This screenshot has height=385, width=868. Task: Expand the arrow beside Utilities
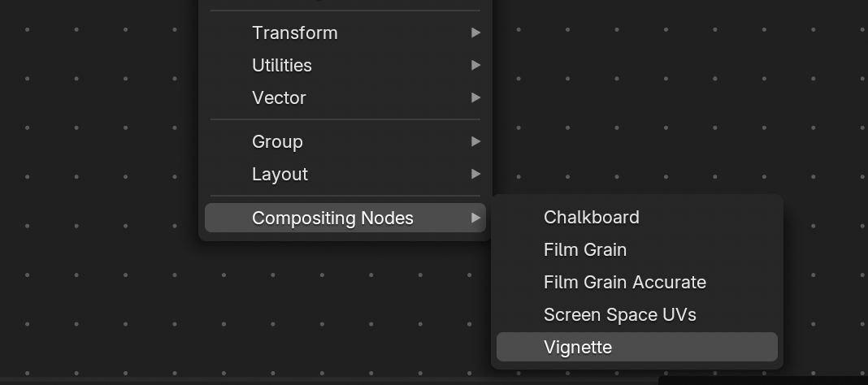[x=475, y=65]
